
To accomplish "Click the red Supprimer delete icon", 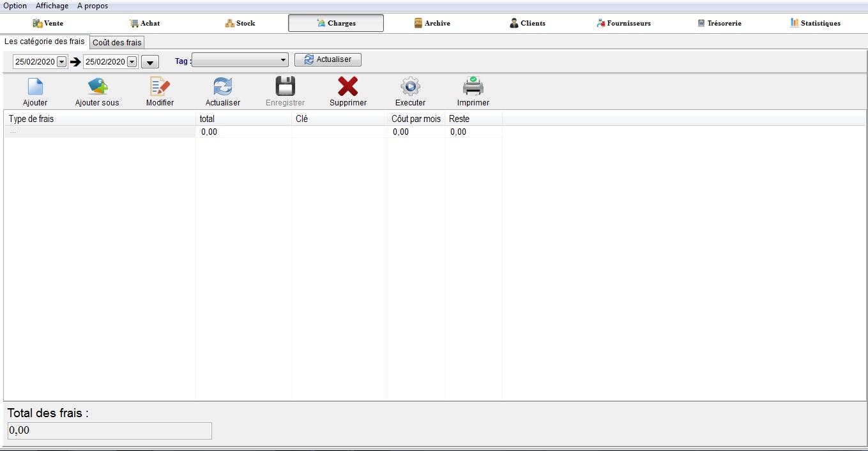I will click(x=347, y=87).
